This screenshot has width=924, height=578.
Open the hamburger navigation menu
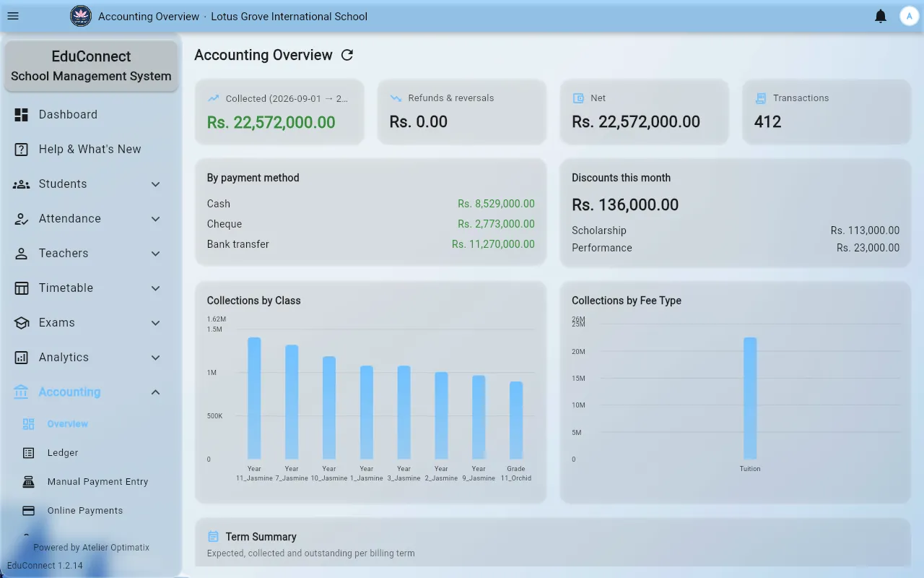pos(12,16)
